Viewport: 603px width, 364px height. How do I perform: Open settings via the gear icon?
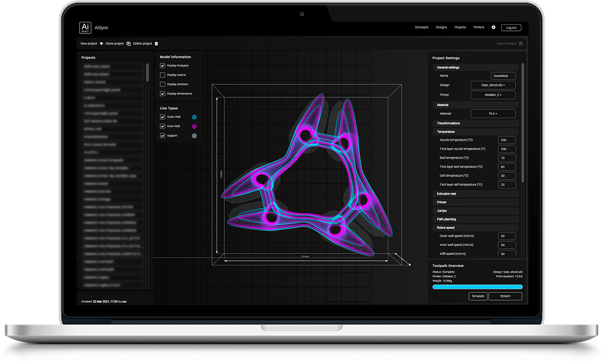point(493,27)
